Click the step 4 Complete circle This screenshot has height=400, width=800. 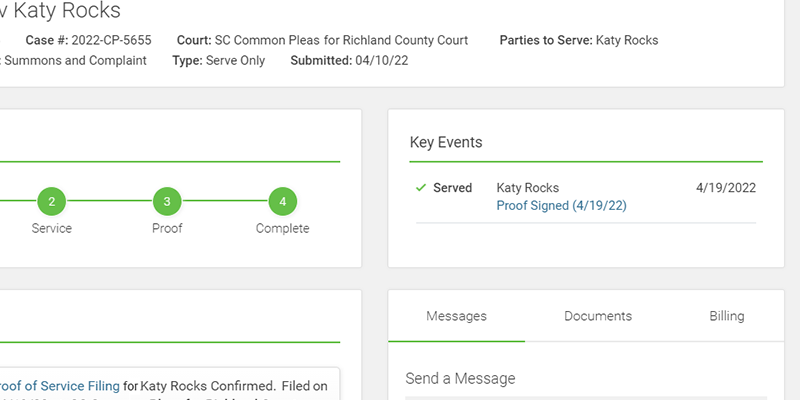point(283,202)
